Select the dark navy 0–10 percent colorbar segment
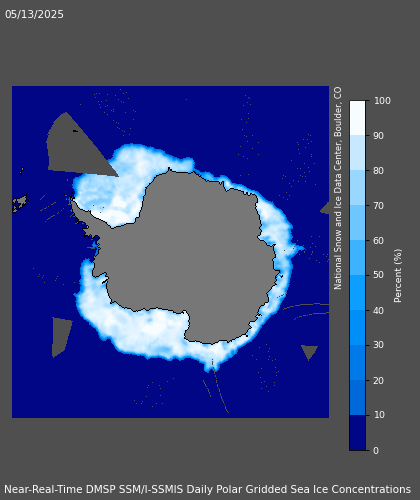Image resolution: width=420 pixels, height=500 pixels. point(358,433)
